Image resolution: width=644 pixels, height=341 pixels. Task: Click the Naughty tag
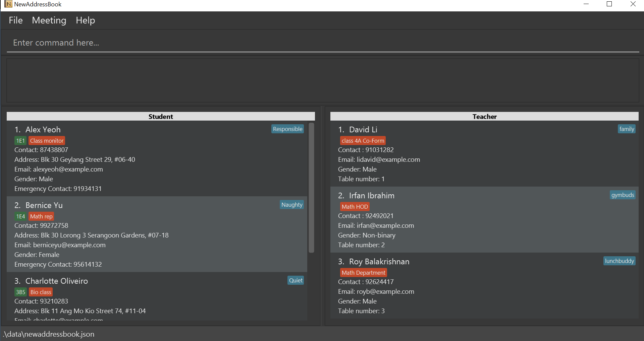pos(292,205)
